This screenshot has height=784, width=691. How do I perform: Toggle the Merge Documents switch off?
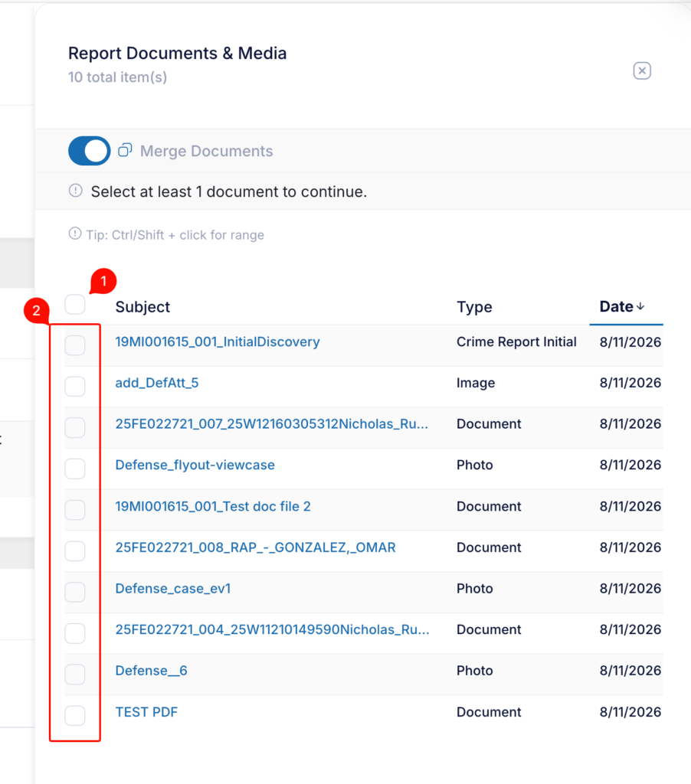point(90,151)
